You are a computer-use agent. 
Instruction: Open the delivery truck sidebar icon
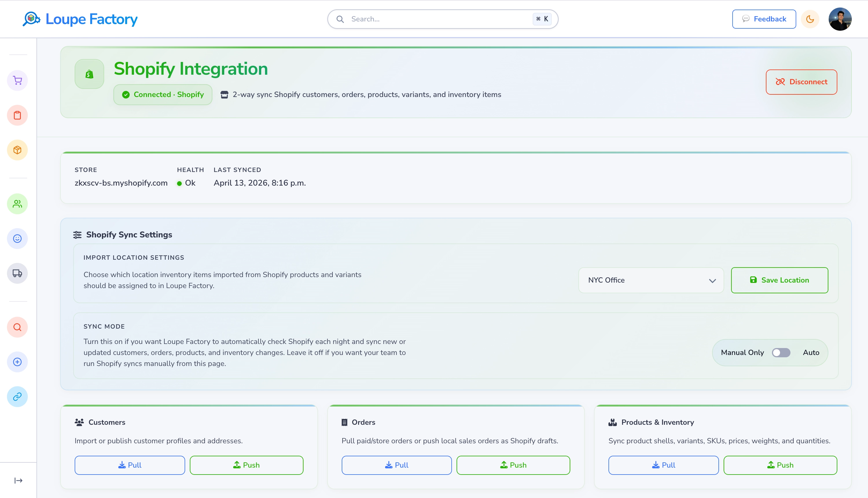click(x=17, y=273)
